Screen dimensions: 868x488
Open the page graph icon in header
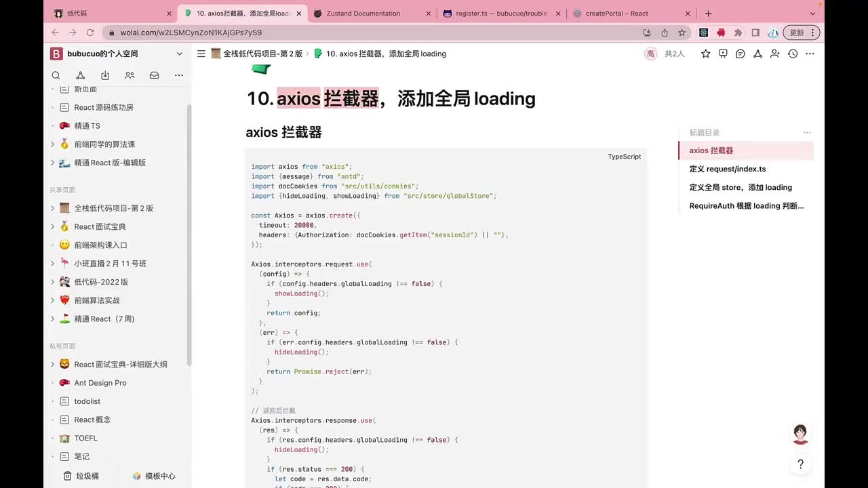(758, 54)
